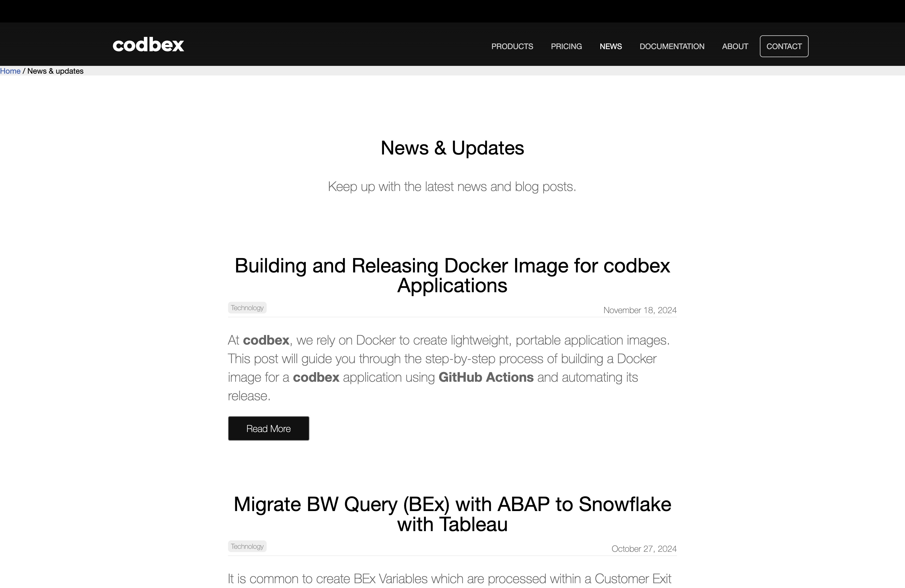Click the PRODUCTS navigation icon
Viewport: 905px width, 588px height.
(513, 46)
